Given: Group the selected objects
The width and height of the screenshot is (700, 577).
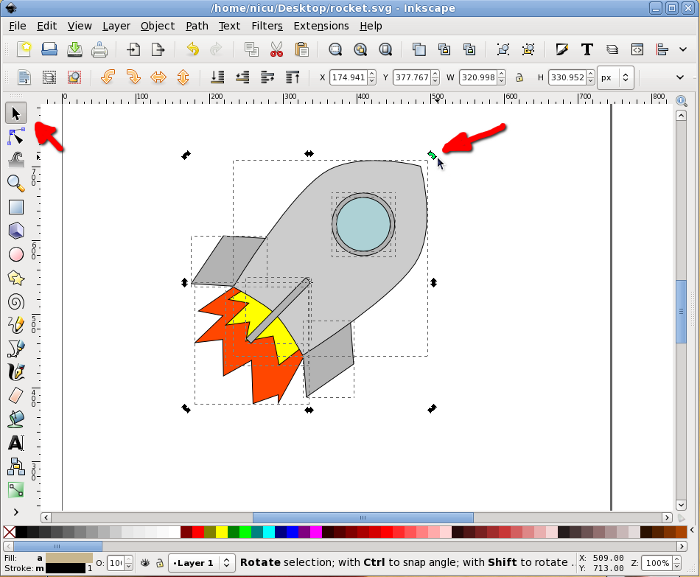Looking at the screenshot, I should tap(503, 49).
